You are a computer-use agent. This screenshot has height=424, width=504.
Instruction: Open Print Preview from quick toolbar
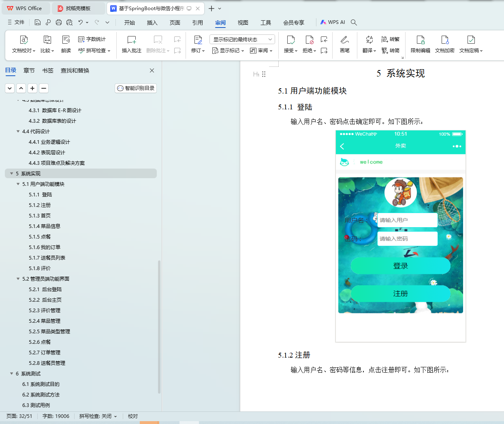click(x=69, y=22)
